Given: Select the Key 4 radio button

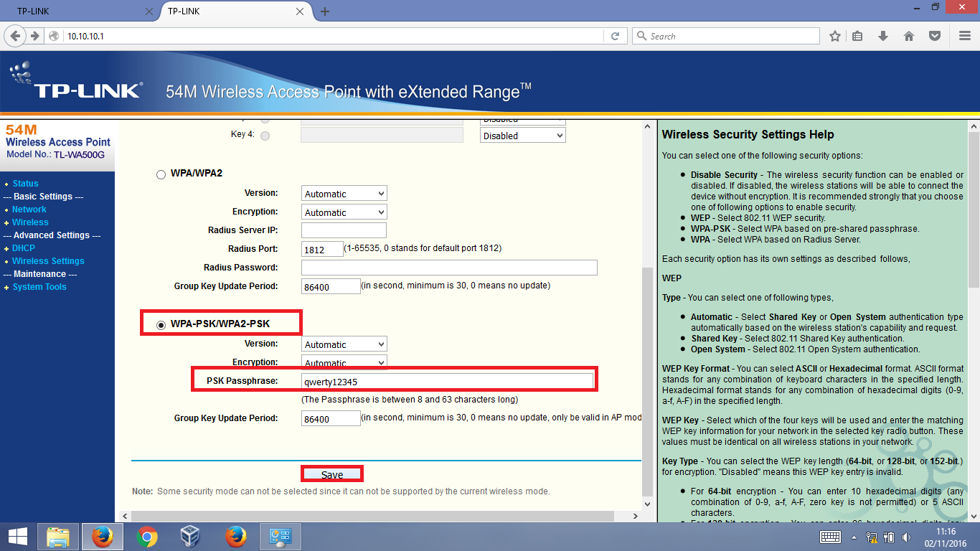Looking at the screenshot, I should pos(265,136).
